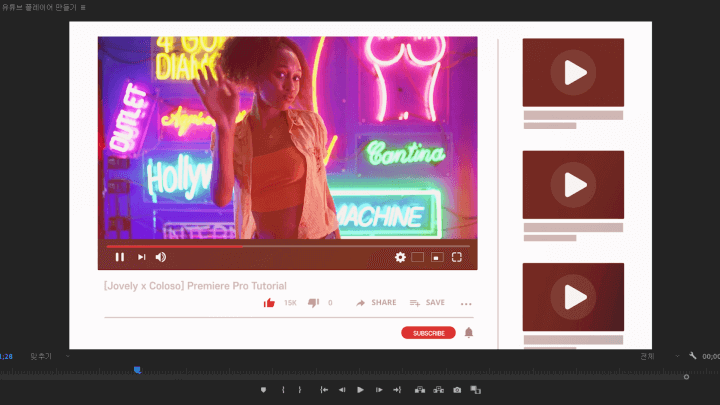Export frame with the camera icon
720x405 pixels.
pos(457,390)
